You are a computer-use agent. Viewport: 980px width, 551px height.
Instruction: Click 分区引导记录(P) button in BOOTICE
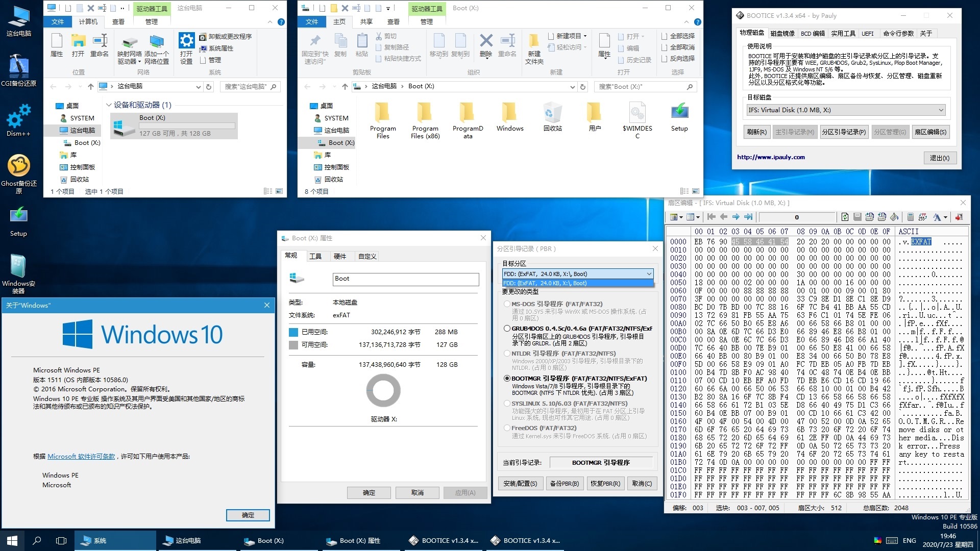[844, 132]
